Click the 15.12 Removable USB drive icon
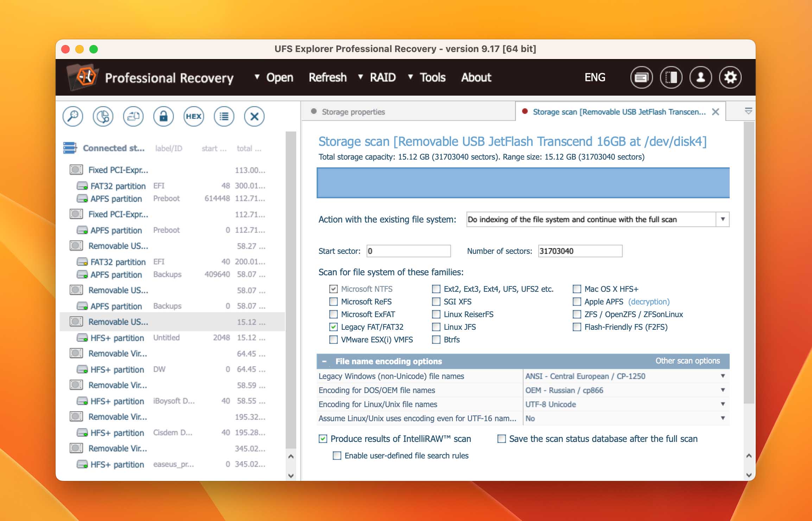The width and height of the screenshot is (812, 521). point(76,322)
